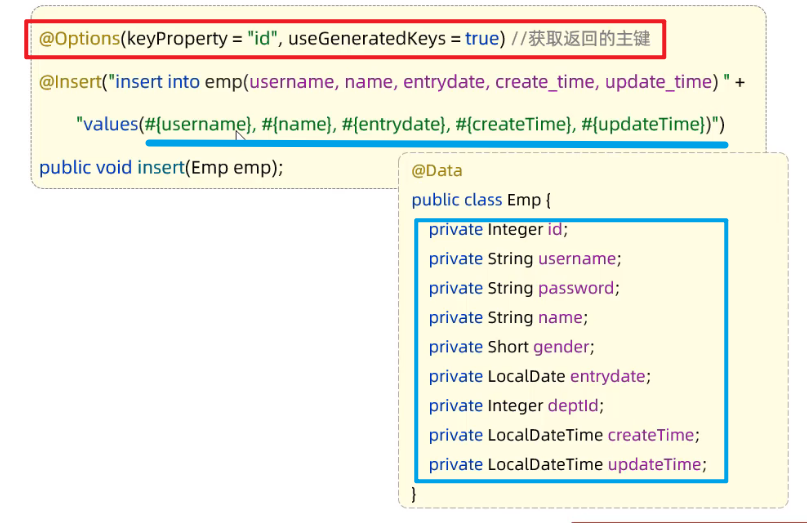807x523 pixels.
Task: Click the Chinese comment after @Options
Action: [x=580, y=39]
